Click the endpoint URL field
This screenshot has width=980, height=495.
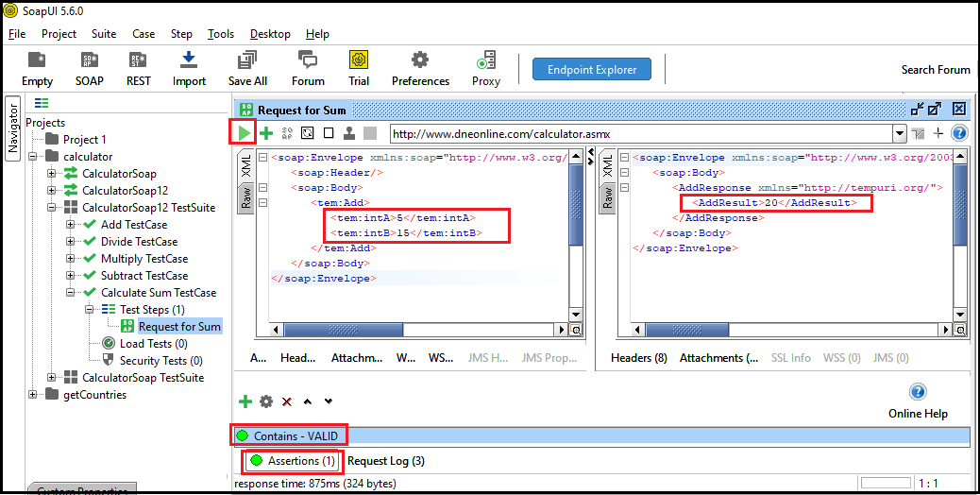pyautogui.click(x=641, y=133)
